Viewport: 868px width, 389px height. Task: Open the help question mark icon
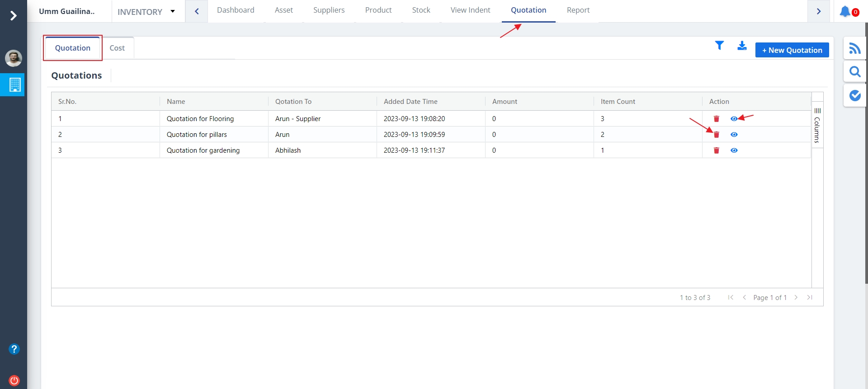click(14, 349)
